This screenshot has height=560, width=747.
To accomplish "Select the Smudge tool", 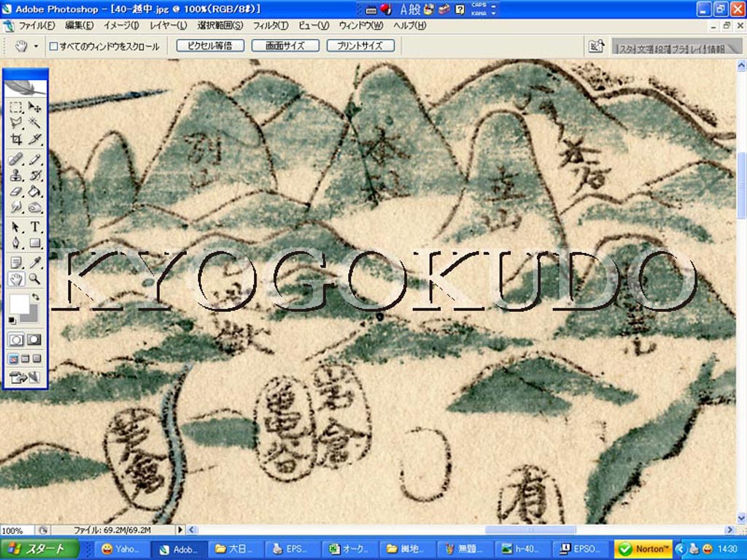I will pyautogui.click(x=16, y=207).
